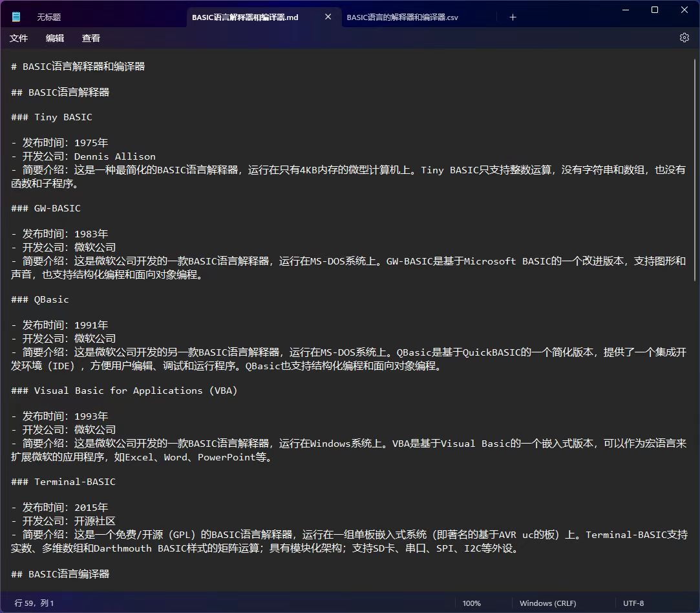700x613 pixels.
Task: Click the UTF-8 encoding indicator
Action: [x=633, y=603]
